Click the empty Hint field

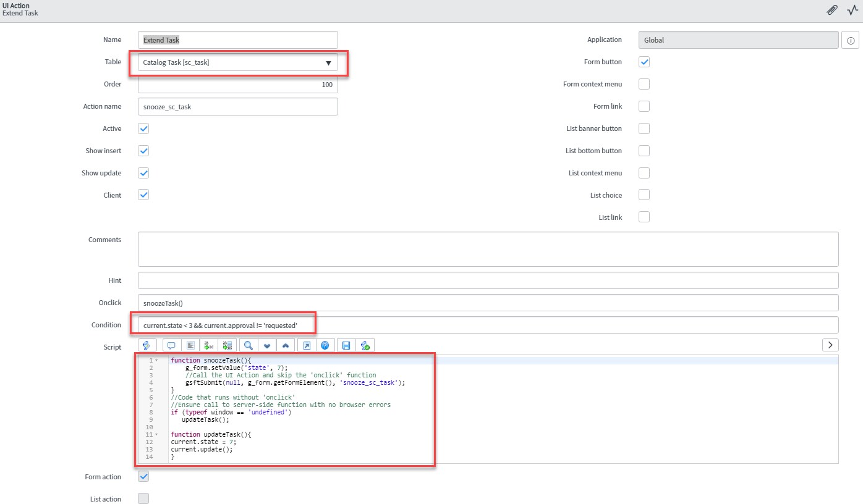click(488, 280)
